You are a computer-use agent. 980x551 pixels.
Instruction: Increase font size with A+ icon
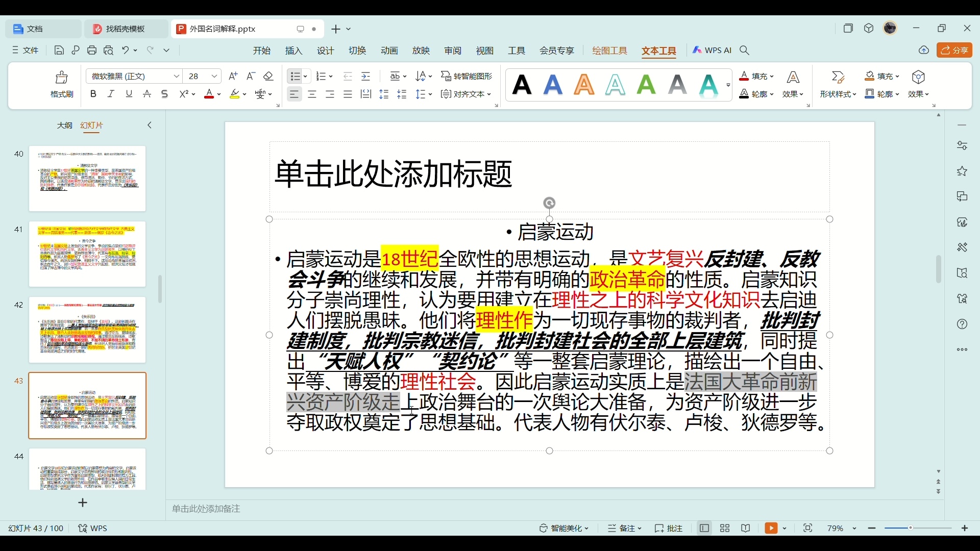[233, 76]
